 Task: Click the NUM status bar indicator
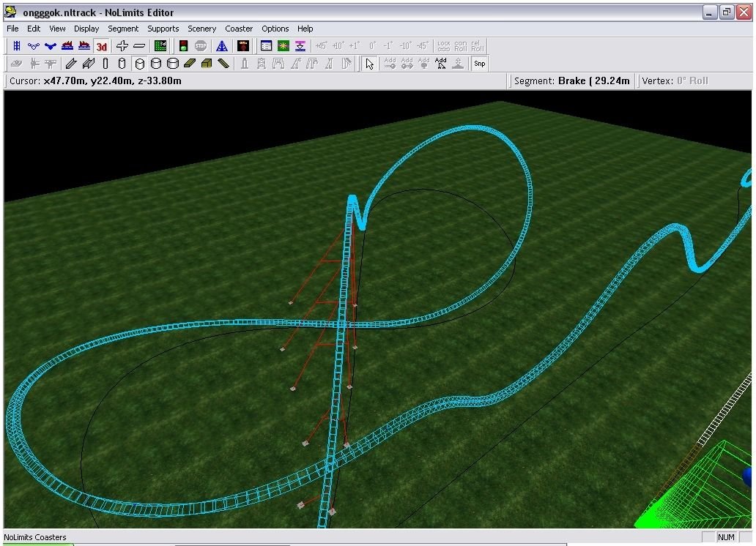click(x=726, y=536)
